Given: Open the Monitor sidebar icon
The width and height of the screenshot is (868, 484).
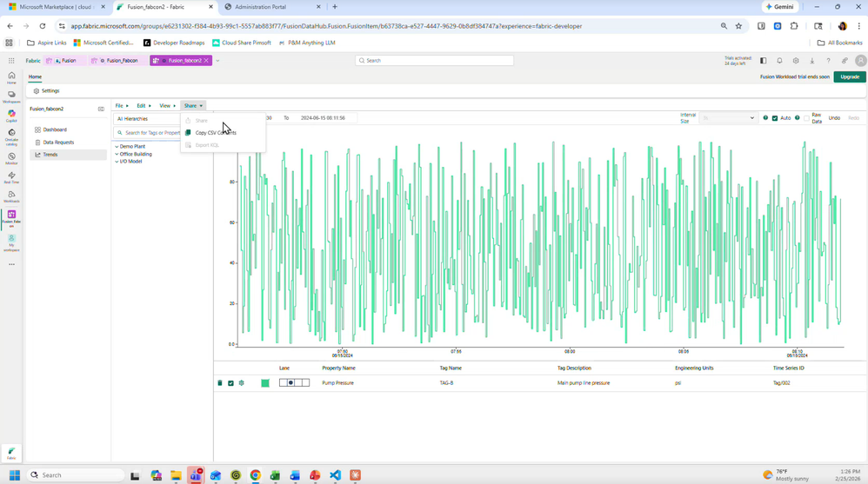Looking at the screenshot, I should 11,159.
